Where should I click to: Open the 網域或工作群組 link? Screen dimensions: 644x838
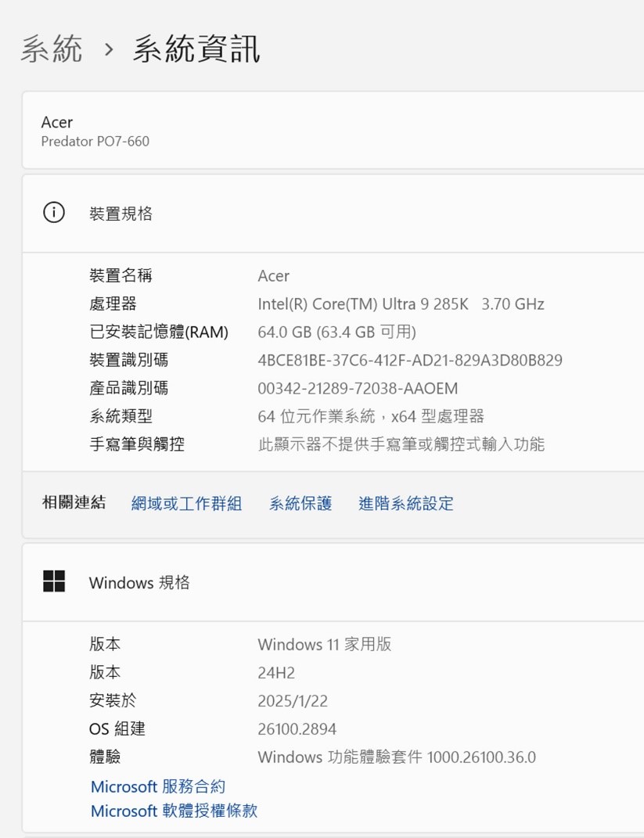[186, 503]
